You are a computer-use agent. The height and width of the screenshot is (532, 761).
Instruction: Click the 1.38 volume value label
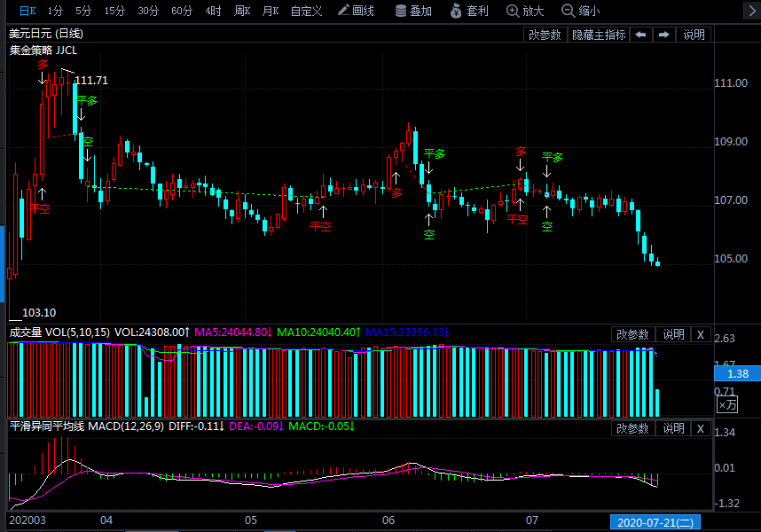click(738, 374)
